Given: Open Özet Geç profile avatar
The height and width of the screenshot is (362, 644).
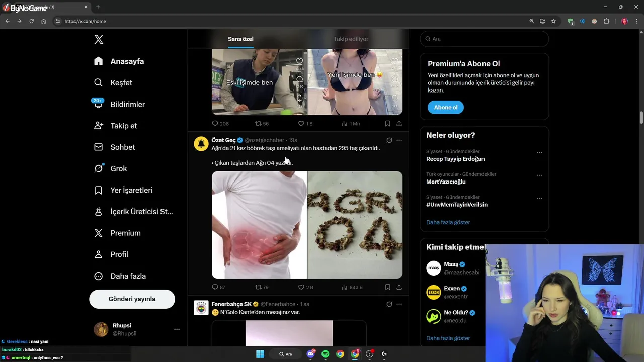Looking at the screenshot, I should (x=201, y=144).
